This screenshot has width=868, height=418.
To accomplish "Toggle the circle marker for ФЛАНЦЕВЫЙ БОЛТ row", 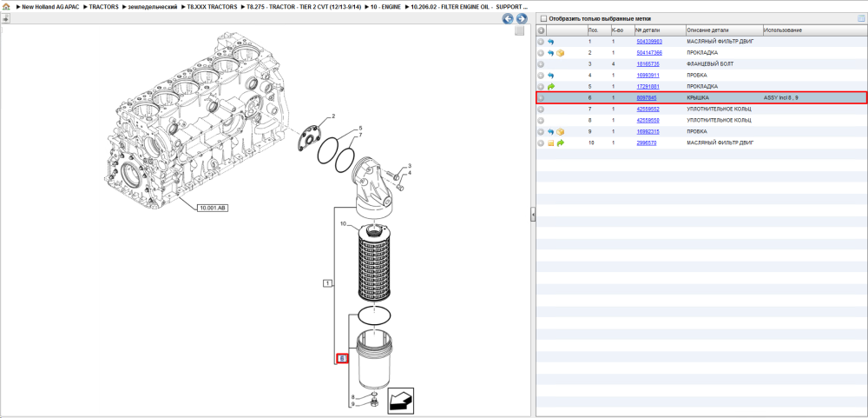I will (x=541, y=64).
